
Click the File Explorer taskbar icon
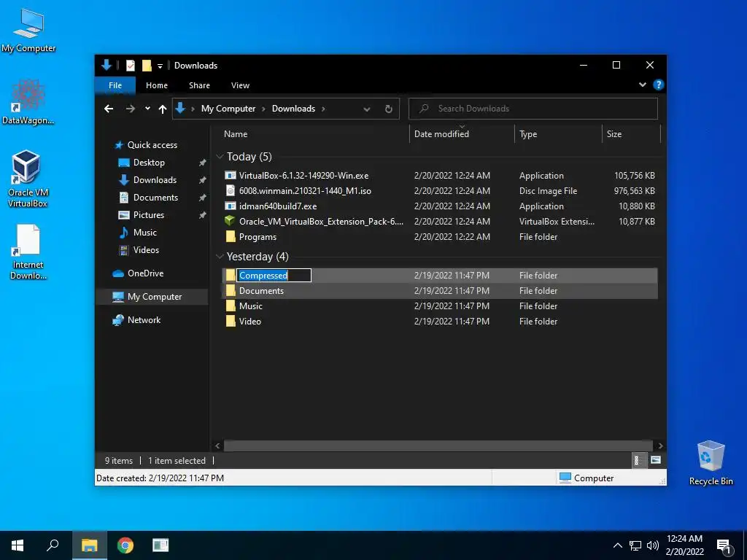tap(89, 545)
